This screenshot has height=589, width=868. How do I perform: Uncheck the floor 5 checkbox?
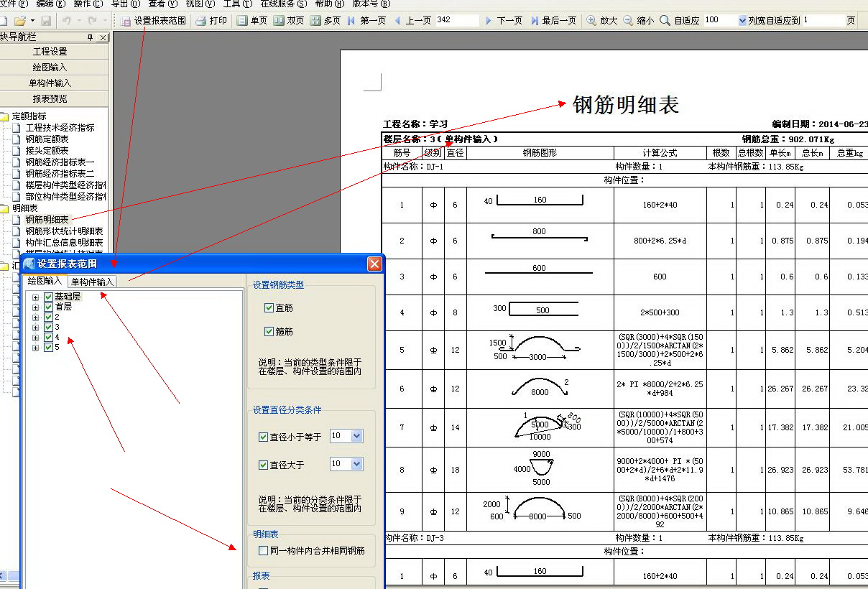pyautogui.click(x=48, y=347)
